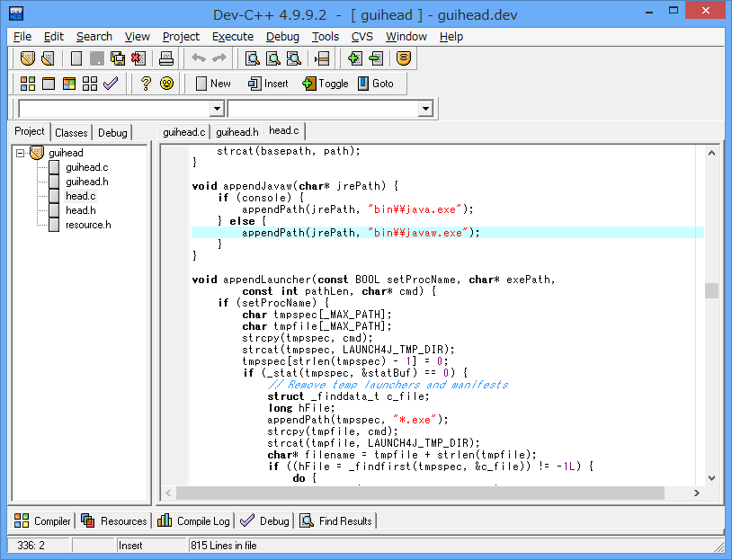Open the Compiler bottom tab
Image resolution: width=732 pixels, height=560 pixels.
pos(42,520)
